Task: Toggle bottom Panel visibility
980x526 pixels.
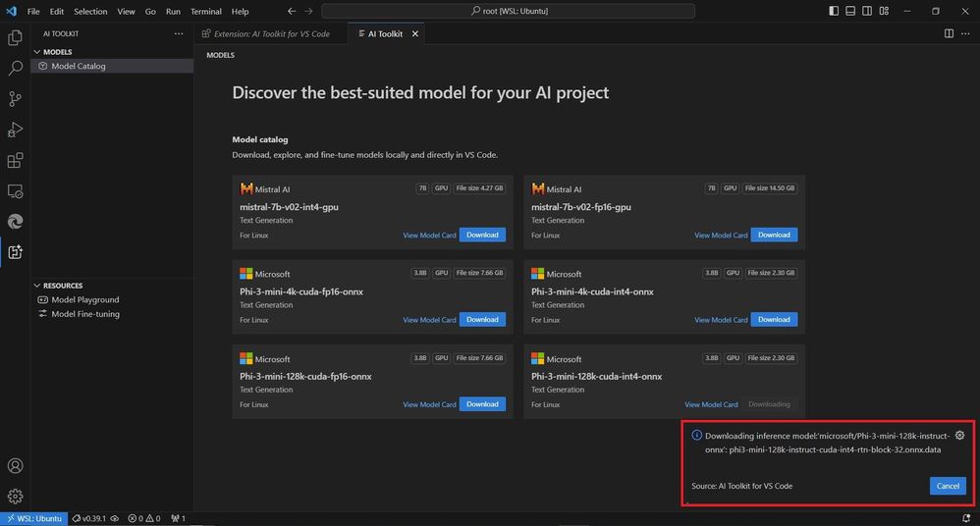Action: tap(850, 11)
